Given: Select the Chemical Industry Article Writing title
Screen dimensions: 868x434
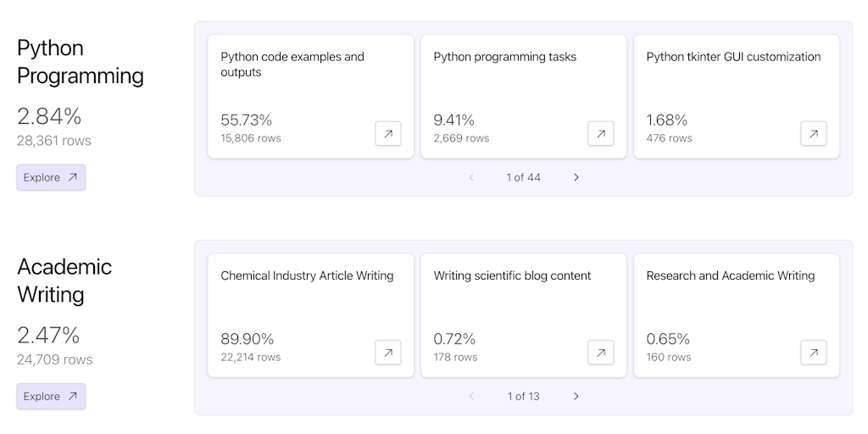Looking at the screenshot, I should pos(307,275).
